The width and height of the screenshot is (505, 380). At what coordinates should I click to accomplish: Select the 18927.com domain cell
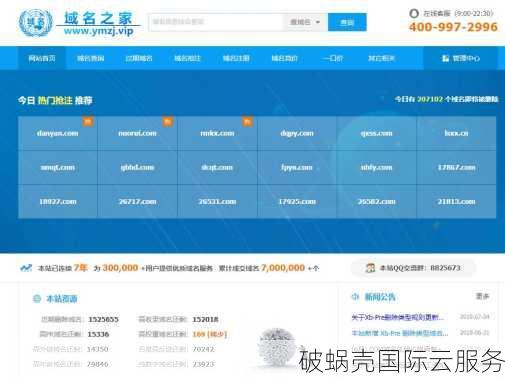coord(58,202)
